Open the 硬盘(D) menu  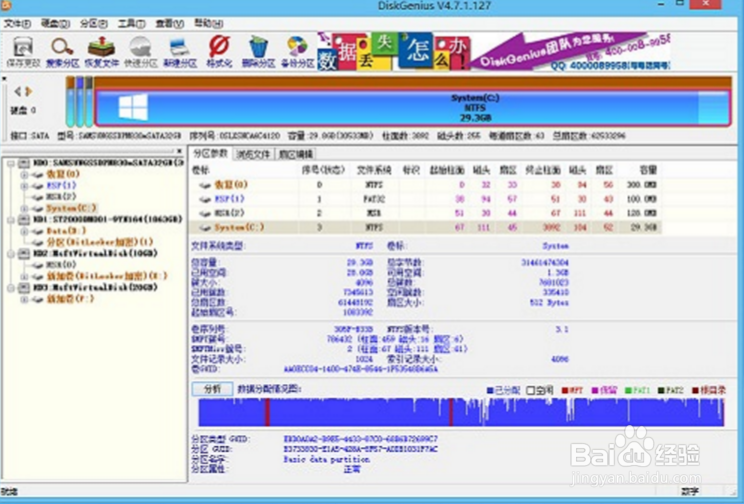point(55,23)
